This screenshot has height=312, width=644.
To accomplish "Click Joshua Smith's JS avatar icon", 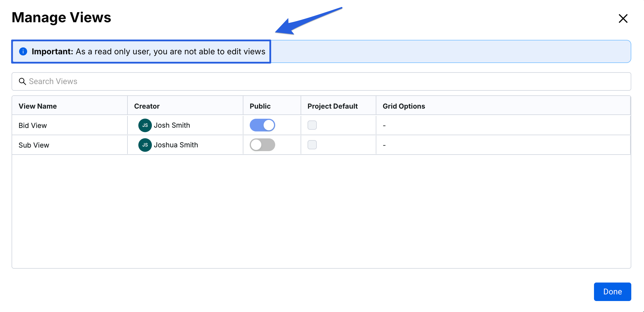I will coord(145,145).
